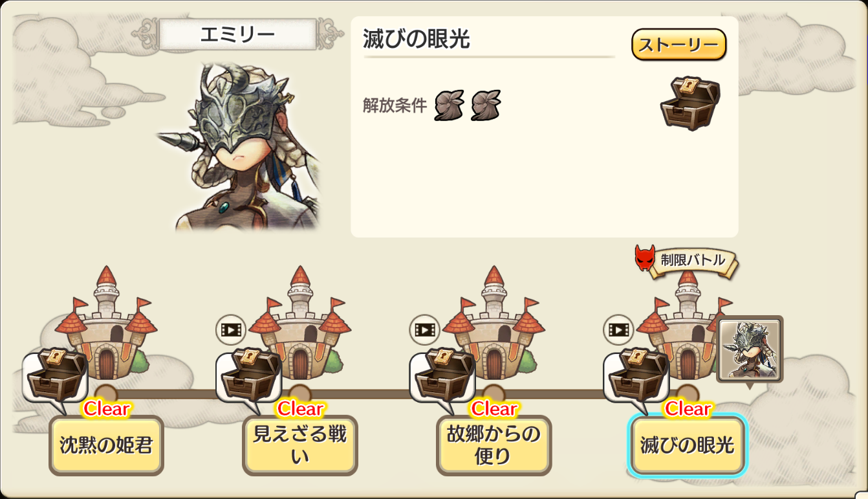Image resolution: width=868 pixels, height=499 pixels.
Task: Play movie icon beside 見えざる戦い castle
Action: click(x=231, y=330)
